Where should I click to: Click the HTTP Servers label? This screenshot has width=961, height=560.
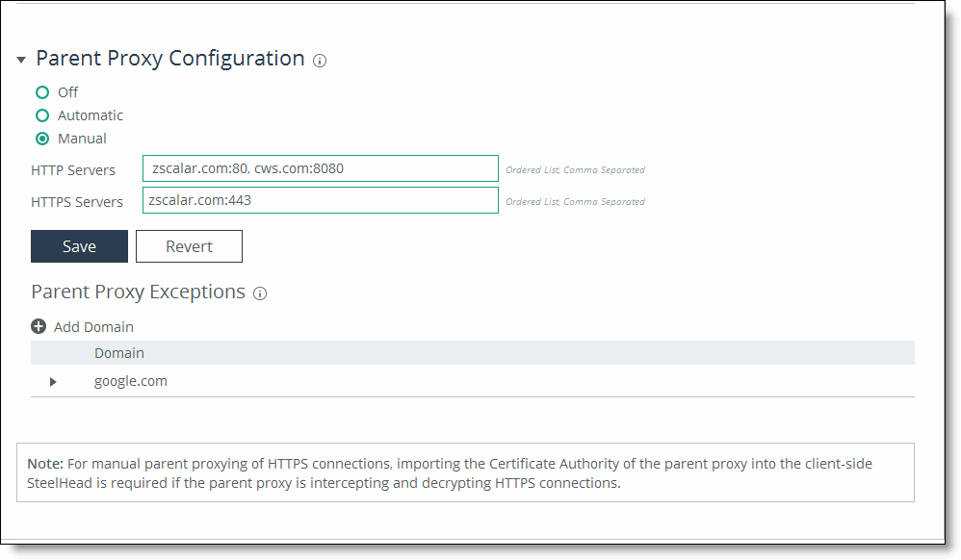pos(73,170)
